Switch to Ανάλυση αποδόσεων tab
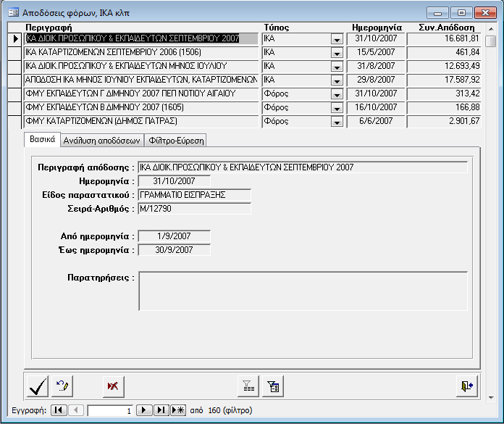The width and height of the screenshot is (504, 424). 101,140
